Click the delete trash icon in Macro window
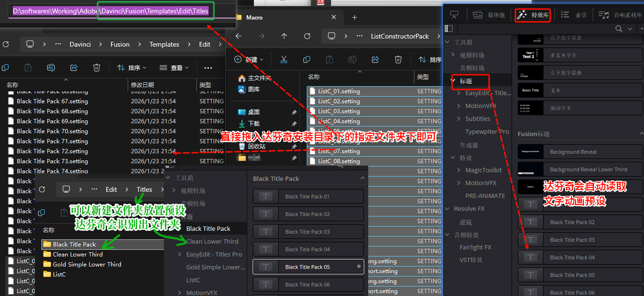The image size is (644, 296). (398, 59)
